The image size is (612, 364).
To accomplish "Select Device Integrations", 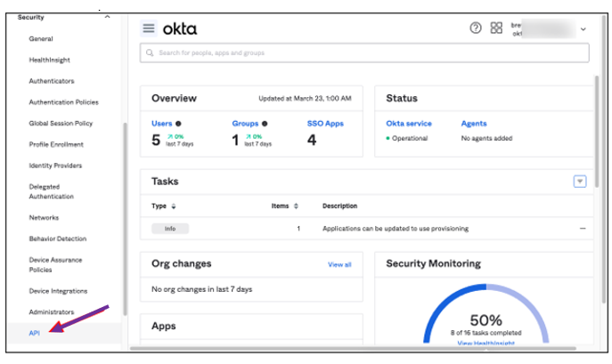I will tap(58, 291).
